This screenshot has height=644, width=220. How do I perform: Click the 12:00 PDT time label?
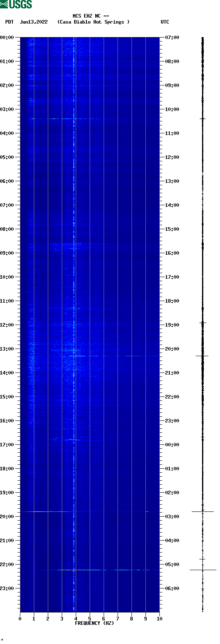pos(7,325)
